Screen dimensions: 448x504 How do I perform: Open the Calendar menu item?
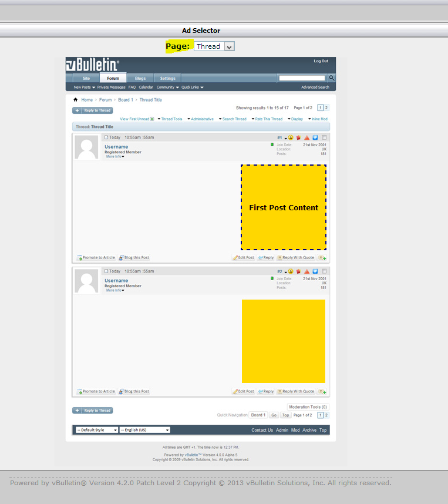146,87
